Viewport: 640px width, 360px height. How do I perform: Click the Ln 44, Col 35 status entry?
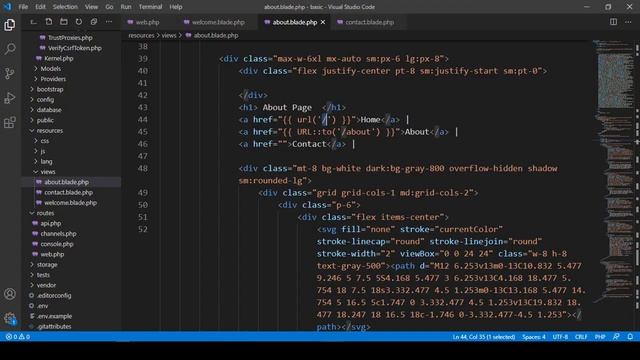(484, 337)
